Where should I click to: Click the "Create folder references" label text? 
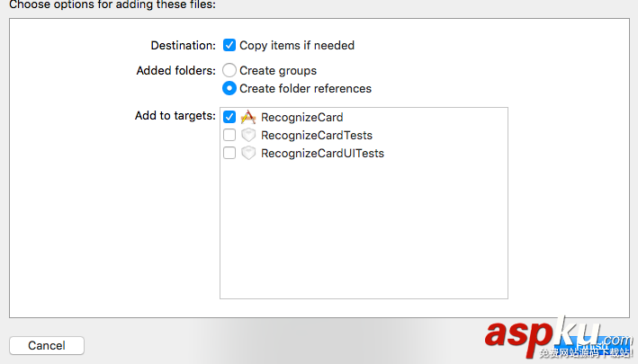(305, 88)
